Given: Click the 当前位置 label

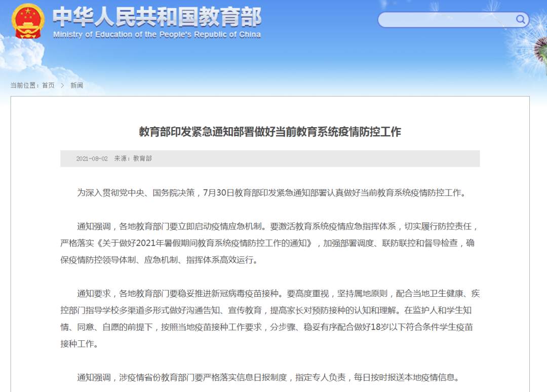Looking at the screenshot, I should pos(25,86).
